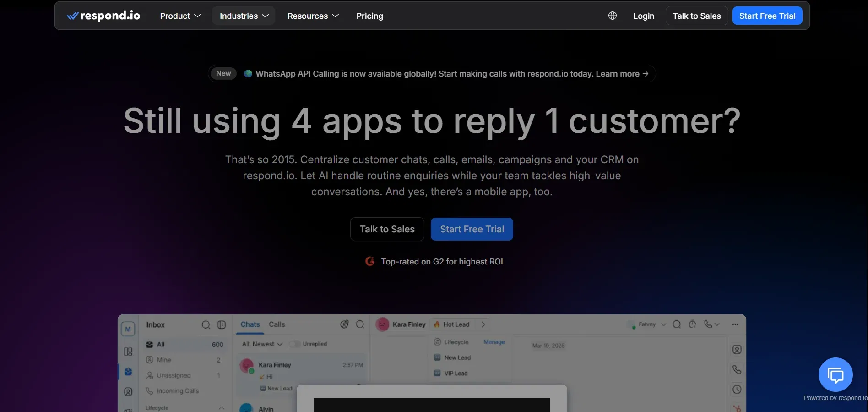Click the AI assist icon beside Calls tab
The height and width of the screenshot is (412, 868).
[x=344, y=324]
